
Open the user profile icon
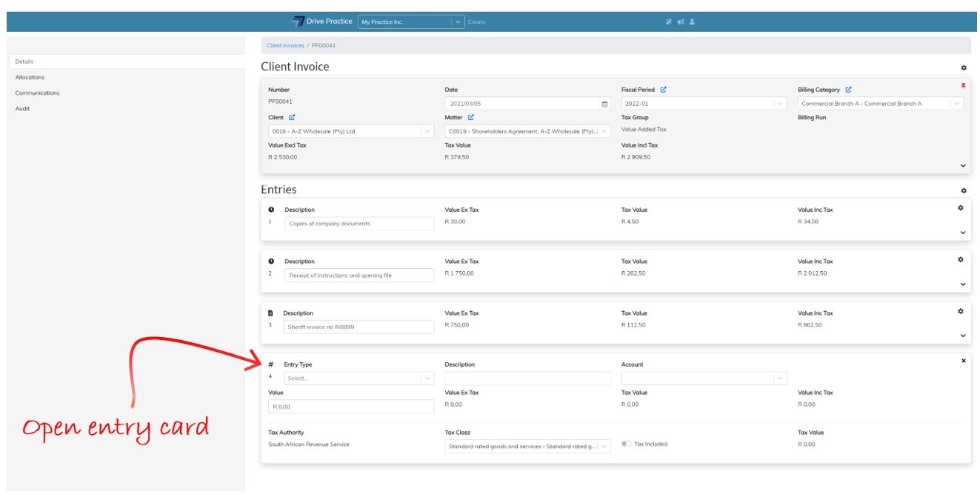(x=692, y=22)
